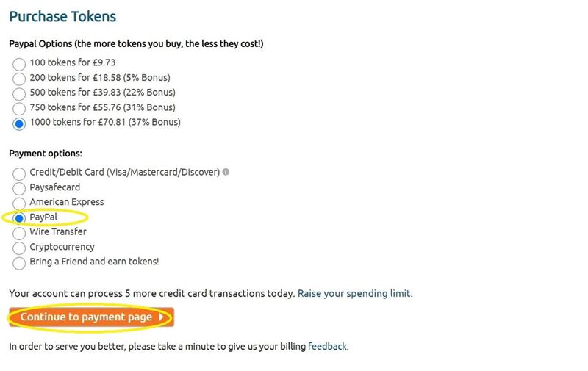Viewport: 588px width, 371px height.
Task: Pick Wire Transfer payment option
Action: pos(19,233)
